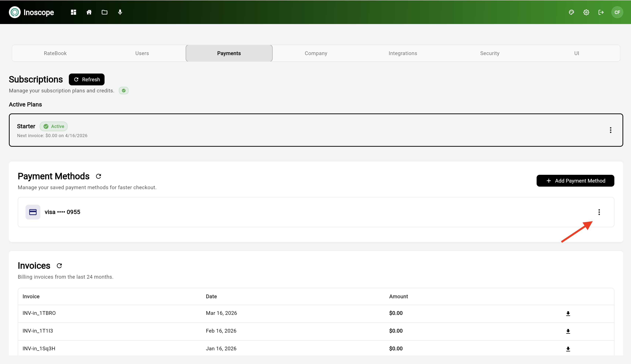Open the dashboard grid icon in navbar
This screenshot has height=364, width=631.
(x=73, y=12)
